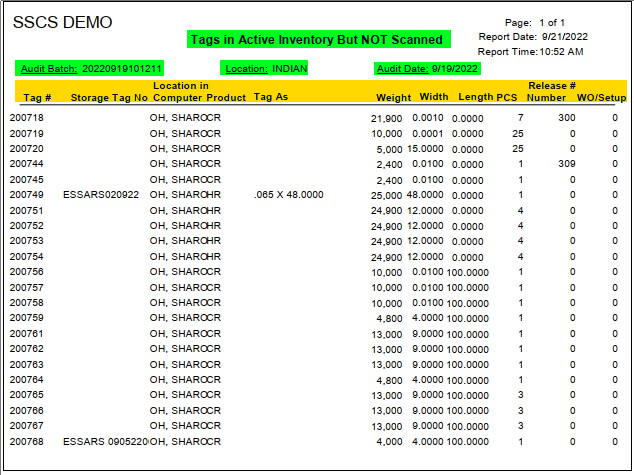
Task: Click Tag As value .065 X 48.0000
Action: click(288, 195)
